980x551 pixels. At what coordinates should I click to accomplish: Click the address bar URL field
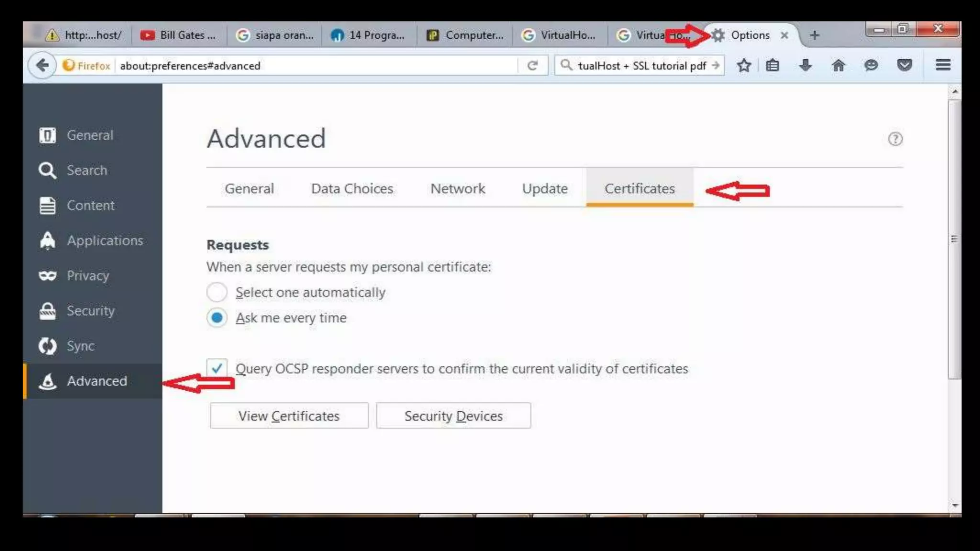[316, 66]
